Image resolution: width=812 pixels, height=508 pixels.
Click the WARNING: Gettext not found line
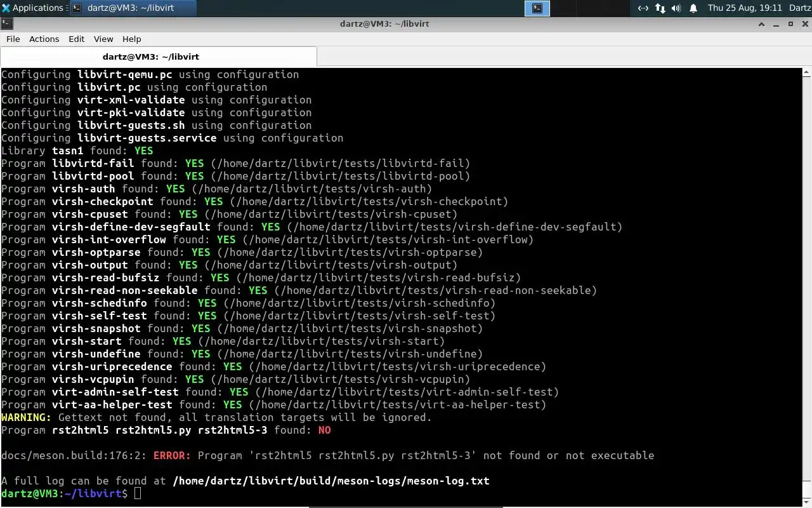216,417
